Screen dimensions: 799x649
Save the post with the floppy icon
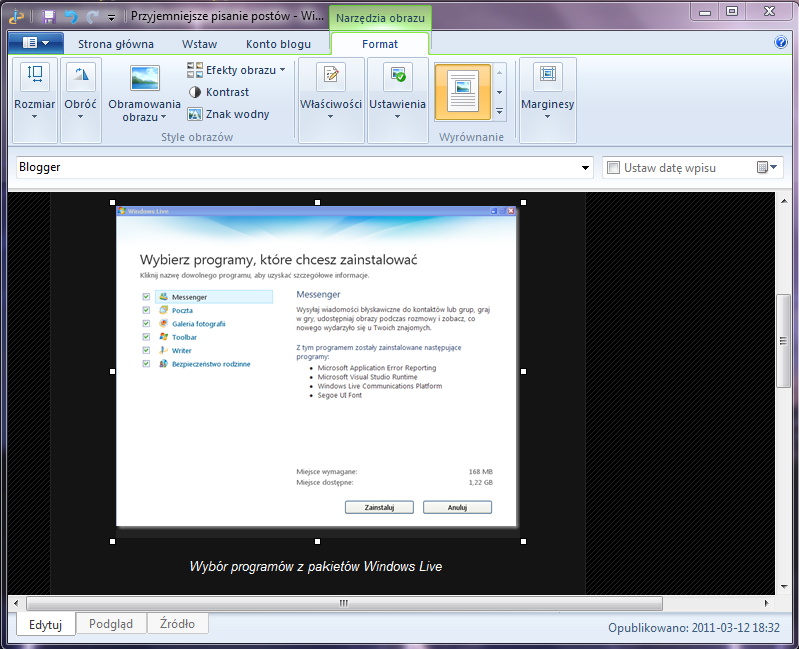click(49, 17)
